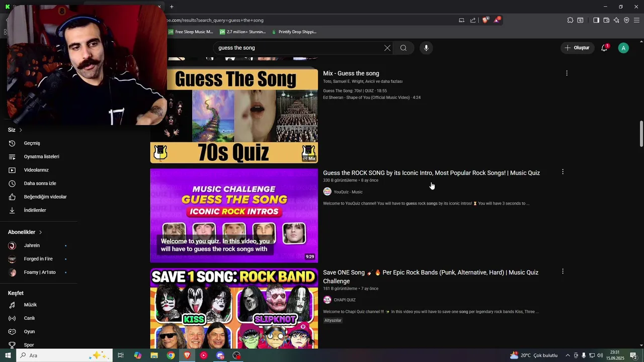Viewport: 644px width, 362px height.
Task: Open the 70s Quiz mix thumbnail
Action: (x=234, y=116)
